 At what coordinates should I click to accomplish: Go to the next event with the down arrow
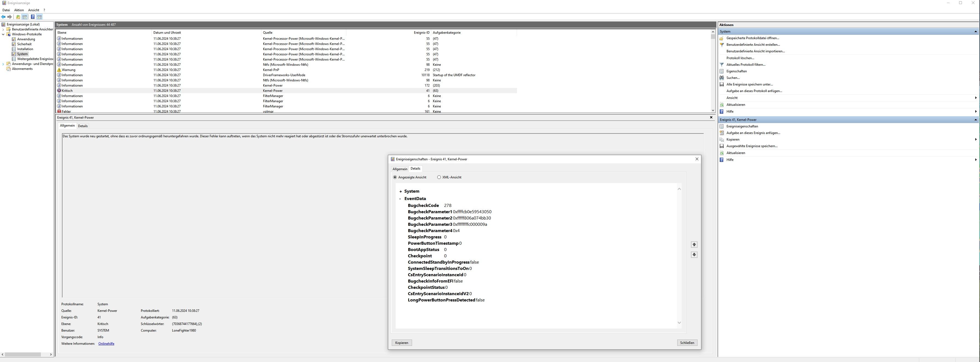pyautogui.click(x=694, y=255)
